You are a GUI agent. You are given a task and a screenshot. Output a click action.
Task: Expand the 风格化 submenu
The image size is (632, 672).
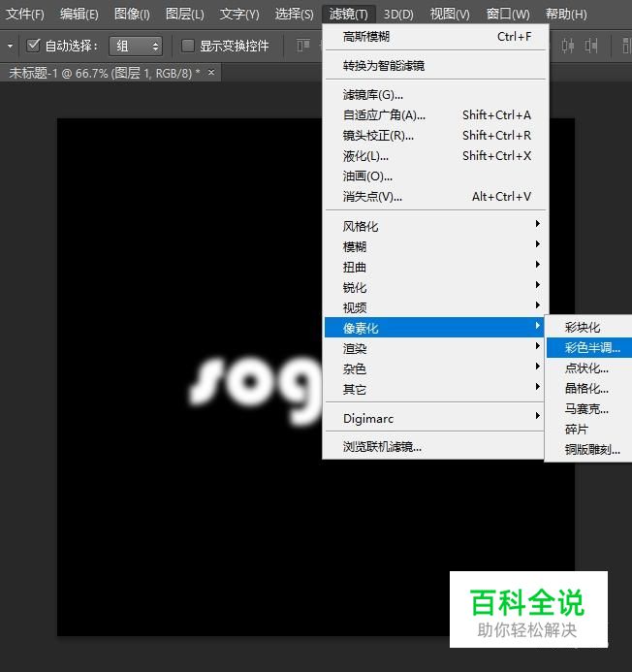click(x=435, y=226)
